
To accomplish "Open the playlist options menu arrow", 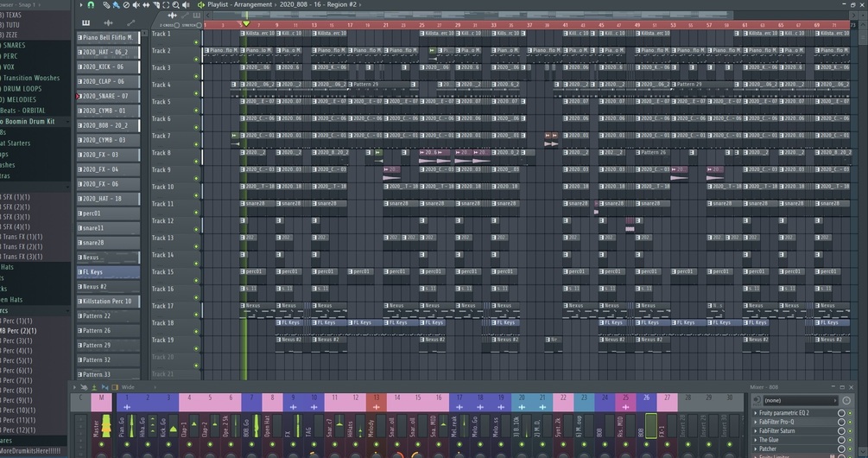I will 81,4.
